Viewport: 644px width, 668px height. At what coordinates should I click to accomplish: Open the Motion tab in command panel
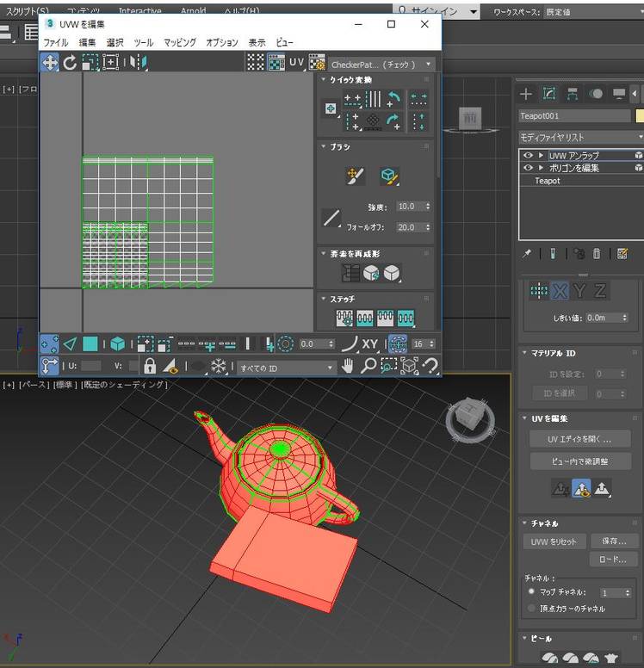click(596, 94)
